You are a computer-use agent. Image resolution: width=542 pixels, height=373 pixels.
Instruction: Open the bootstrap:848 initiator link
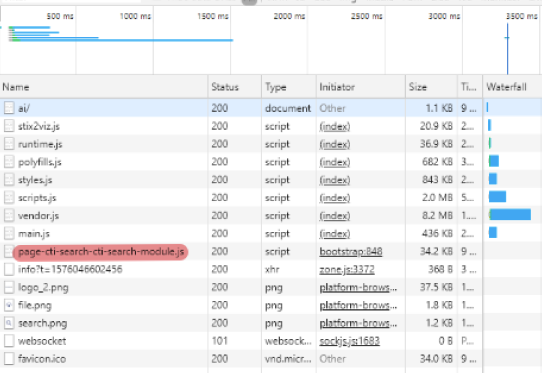(351, 252)
